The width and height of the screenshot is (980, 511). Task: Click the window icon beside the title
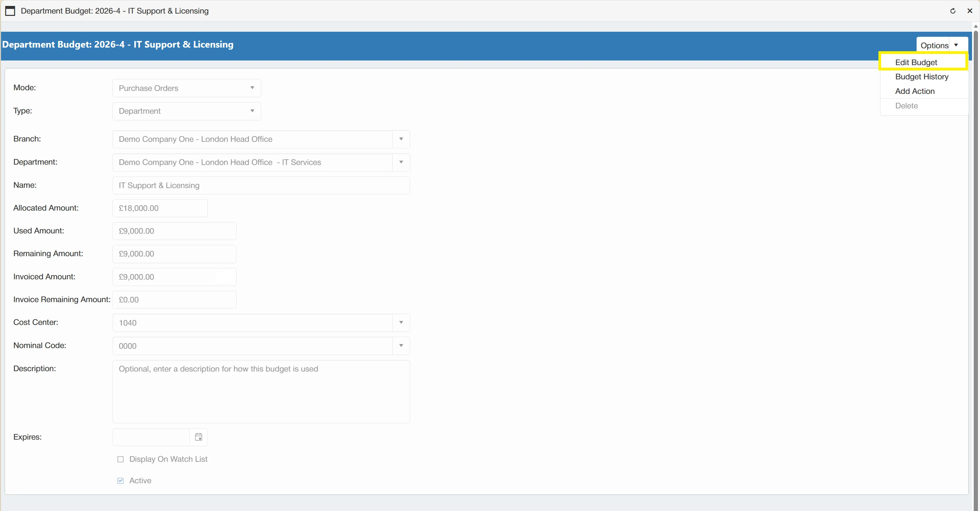10,11
